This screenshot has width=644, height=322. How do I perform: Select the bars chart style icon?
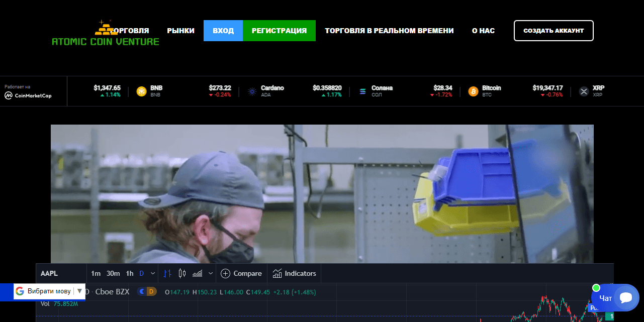(x=167, y=273)
